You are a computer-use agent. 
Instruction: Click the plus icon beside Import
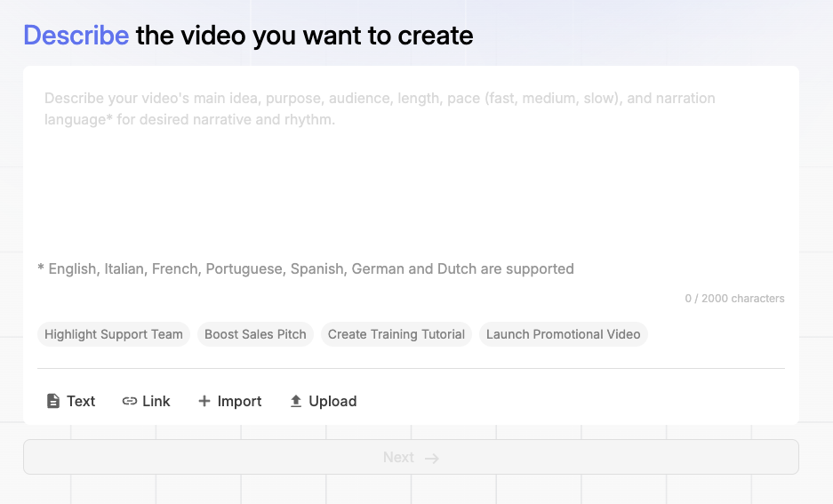204,401
